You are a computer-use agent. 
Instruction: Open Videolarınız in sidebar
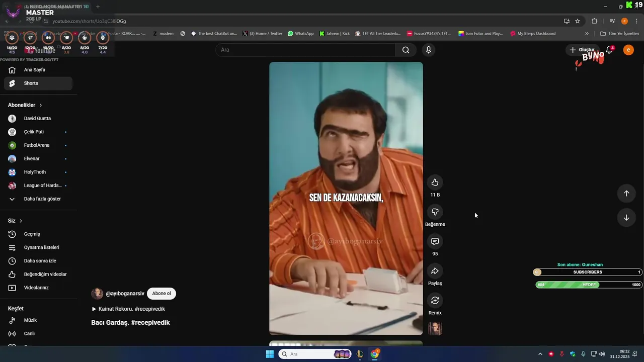[x=38, y=288]
